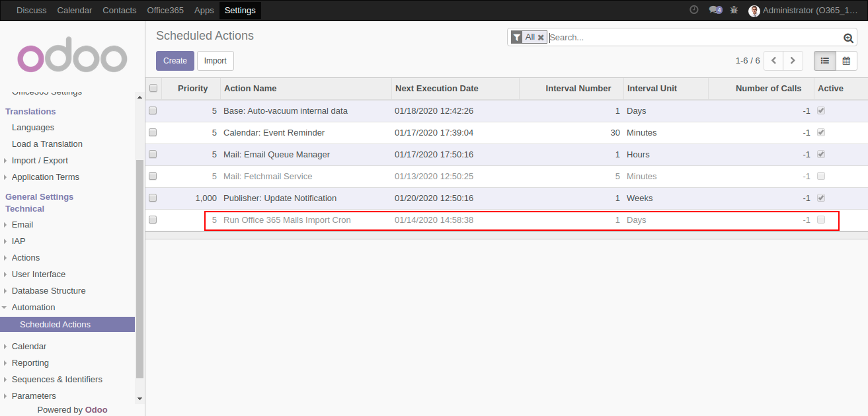Open the Discuss menu

(32, 11)
